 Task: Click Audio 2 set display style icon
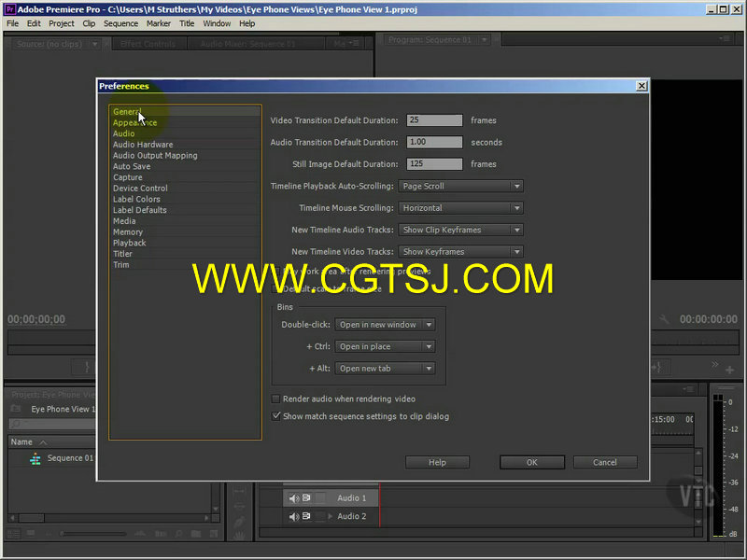[x=306, y=516]
